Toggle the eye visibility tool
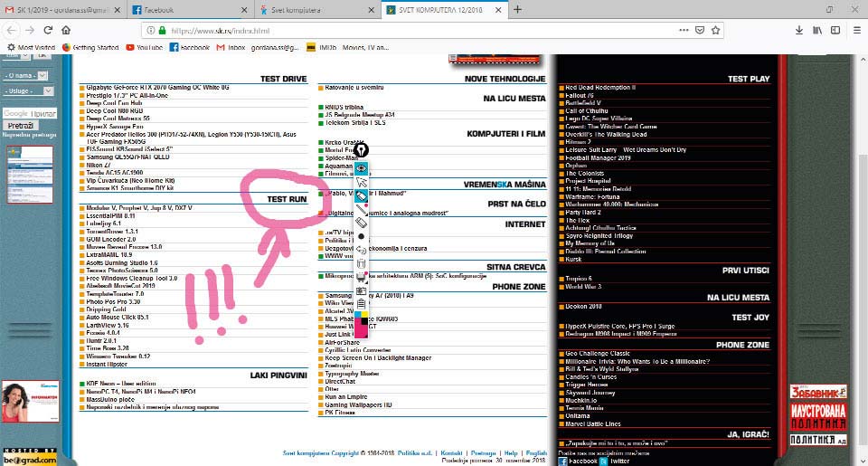868x466 pixels. point(361,168)
